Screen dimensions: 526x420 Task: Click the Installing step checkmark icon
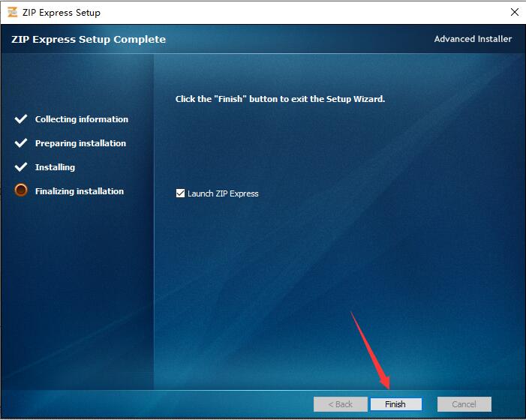21,167
